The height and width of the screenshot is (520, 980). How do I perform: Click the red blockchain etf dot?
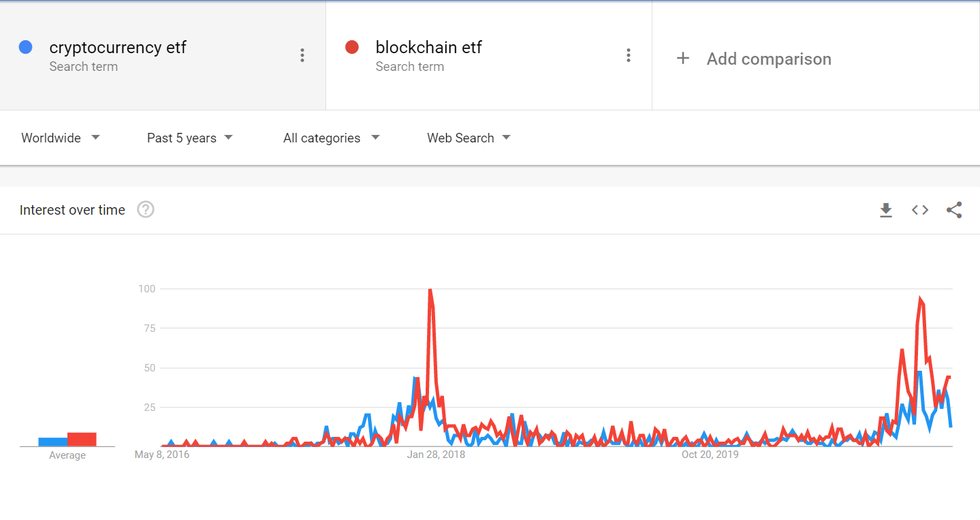pyautogui.click(x=352, y=47)
